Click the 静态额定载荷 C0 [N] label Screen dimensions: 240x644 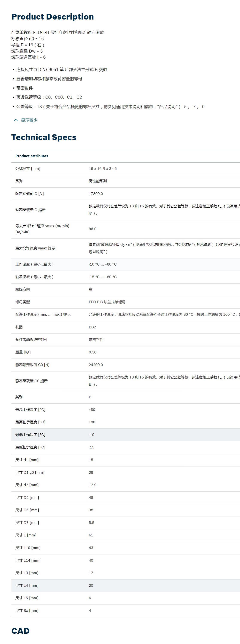pyautogui.click(x=32, y=365)
